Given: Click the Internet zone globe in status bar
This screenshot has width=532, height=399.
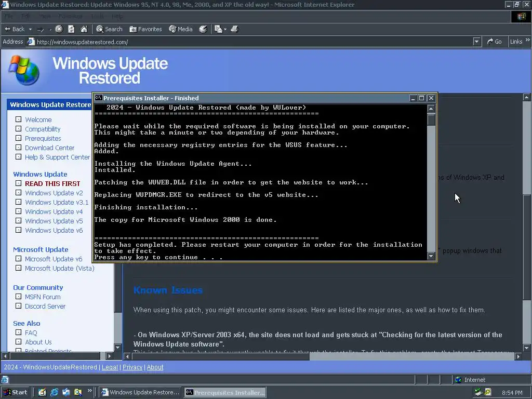Looking at the screenshot, I should pos(458,380).
